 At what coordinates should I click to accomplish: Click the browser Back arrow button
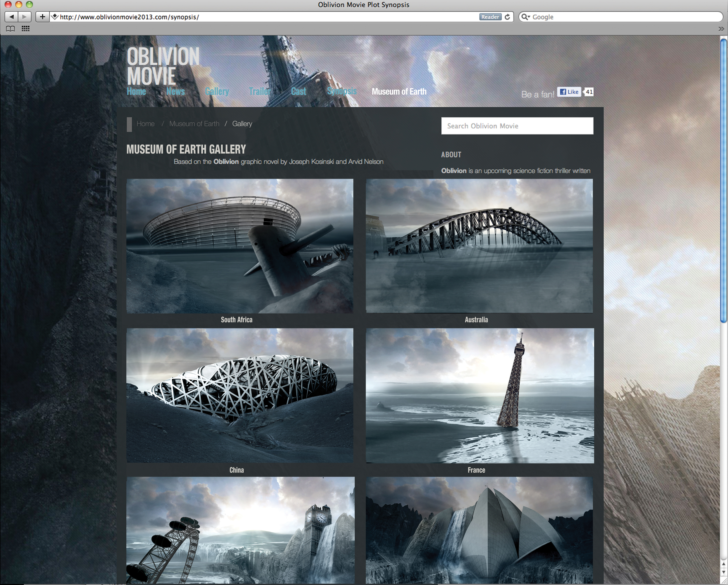11,17
